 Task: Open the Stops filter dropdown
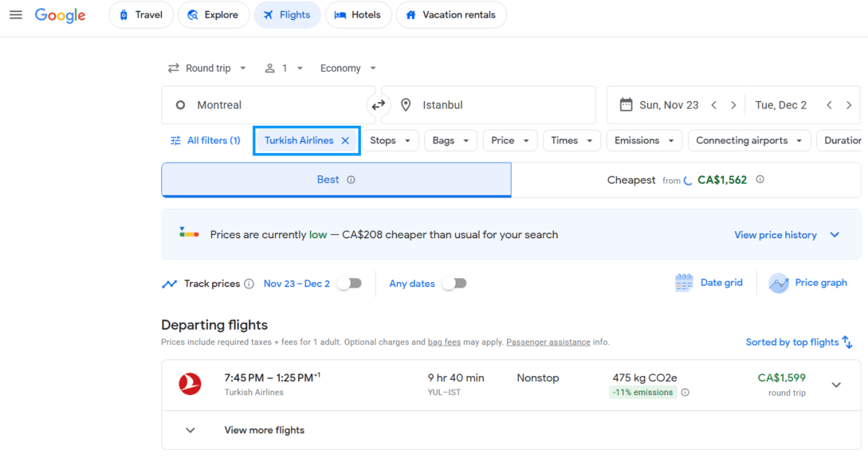click(x=391, y=140)
